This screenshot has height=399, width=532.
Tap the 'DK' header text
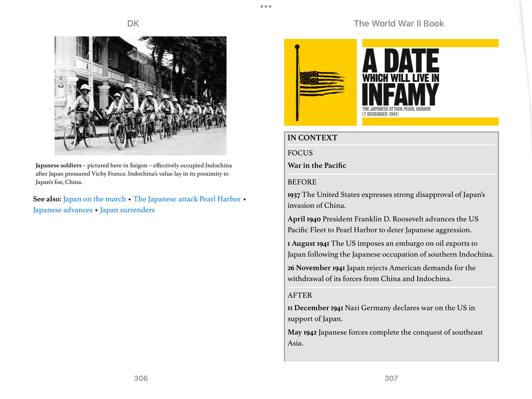tap(133, 24)
